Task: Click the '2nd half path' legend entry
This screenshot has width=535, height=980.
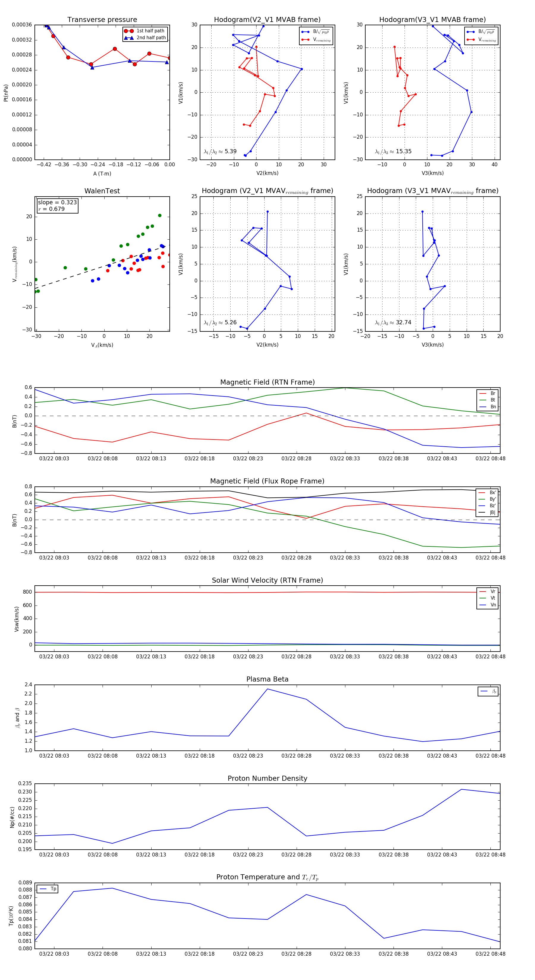Action: tap(145, 38)
